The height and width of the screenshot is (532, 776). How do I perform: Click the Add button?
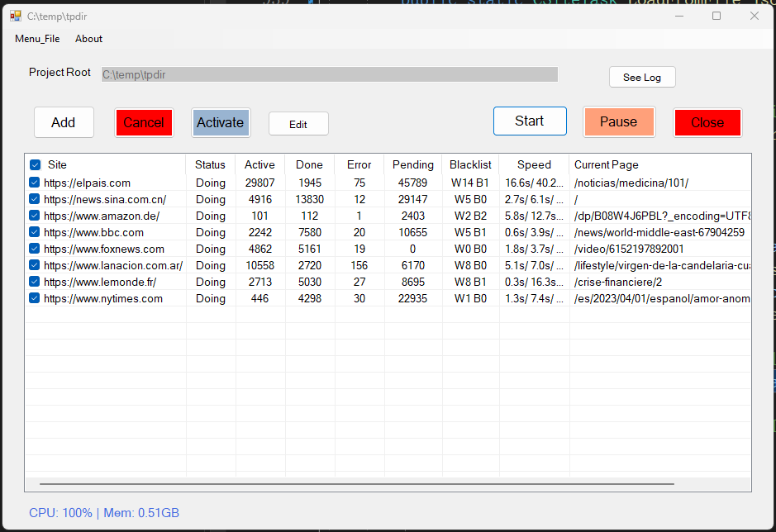tap(64, 122)
